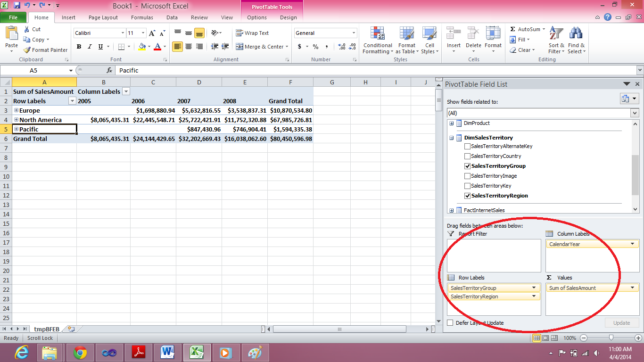
Task: Open Sum of SalesAmount field dropdown
Action: [x=632, y=288]
